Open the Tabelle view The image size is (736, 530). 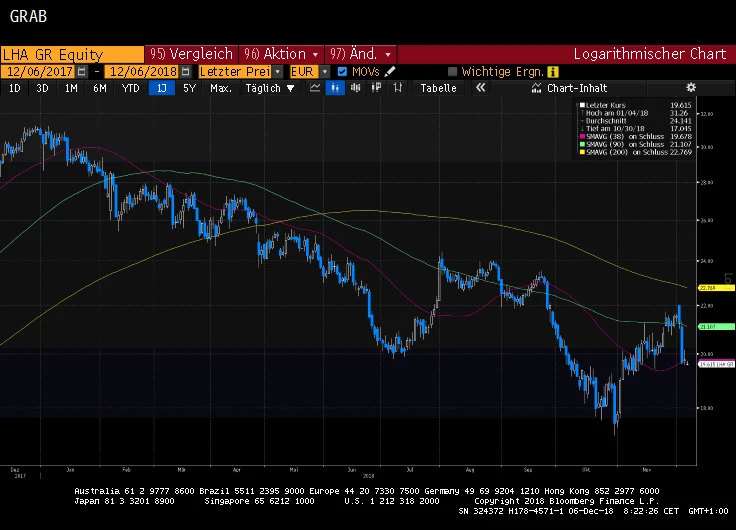coord(438,88)
